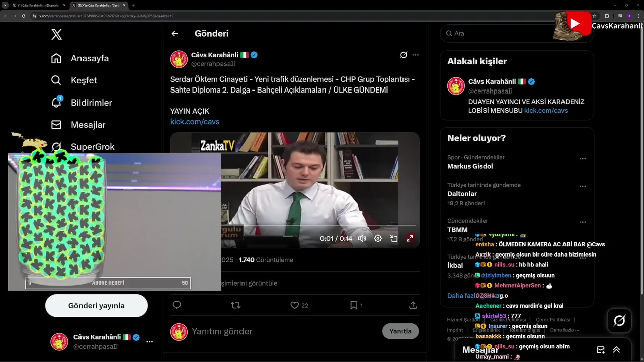Click the repost arrows icon
This screenshot has width=644, height=362.
(235, 305)
